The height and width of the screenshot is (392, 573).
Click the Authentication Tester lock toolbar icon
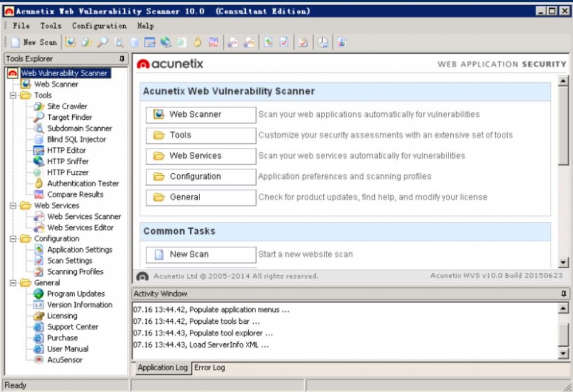198,42
